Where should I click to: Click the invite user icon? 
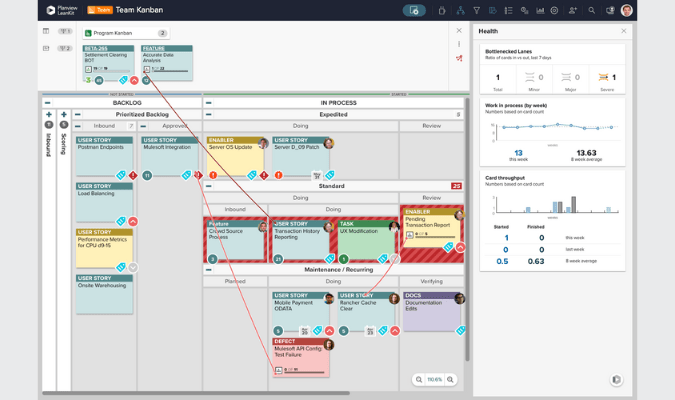pyautogui.click(x=573, y=11)
